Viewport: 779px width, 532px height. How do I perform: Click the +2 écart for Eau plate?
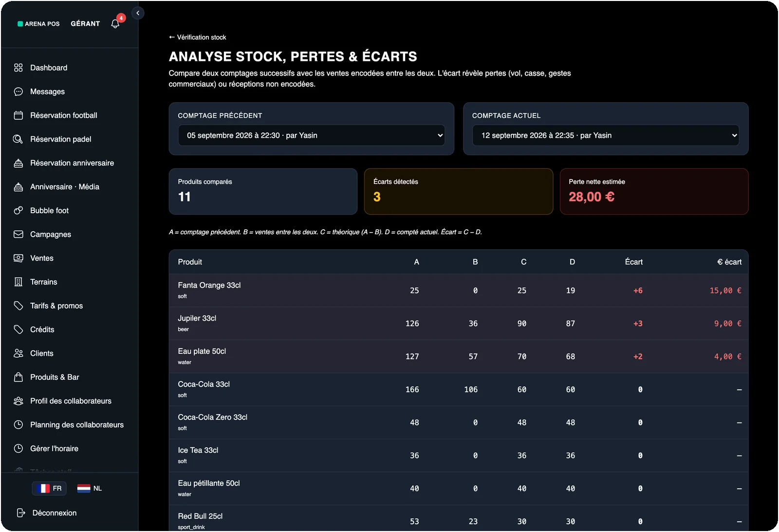(x=638, y=357)
